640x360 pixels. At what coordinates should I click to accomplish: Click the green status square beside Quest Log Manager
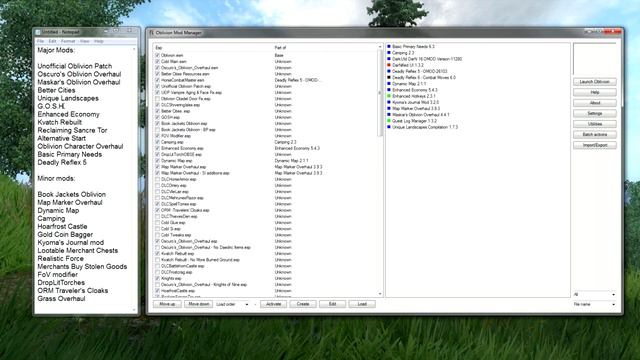tap(389, 121)
